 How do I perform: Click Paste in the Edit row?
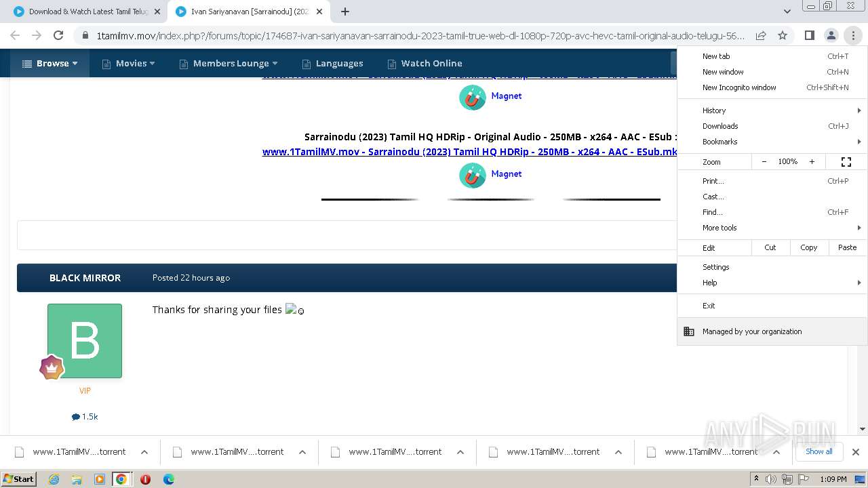pos(848,247)
